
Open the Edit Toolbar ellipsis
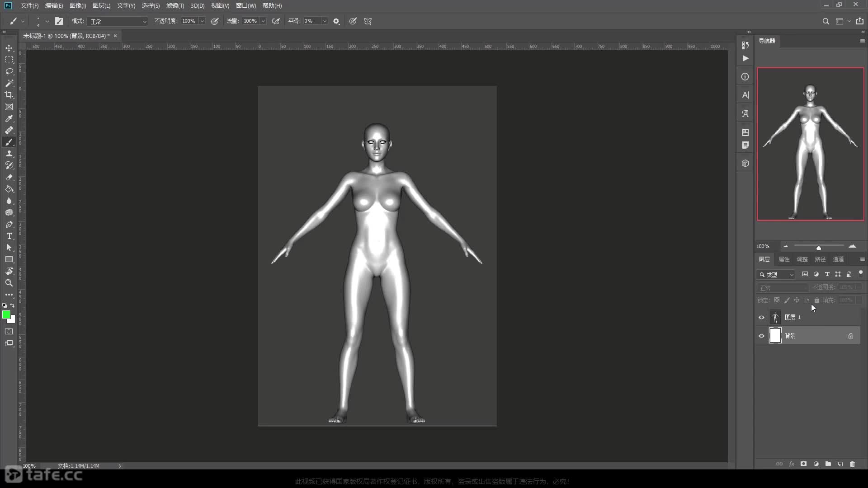[x=9, y=295]
